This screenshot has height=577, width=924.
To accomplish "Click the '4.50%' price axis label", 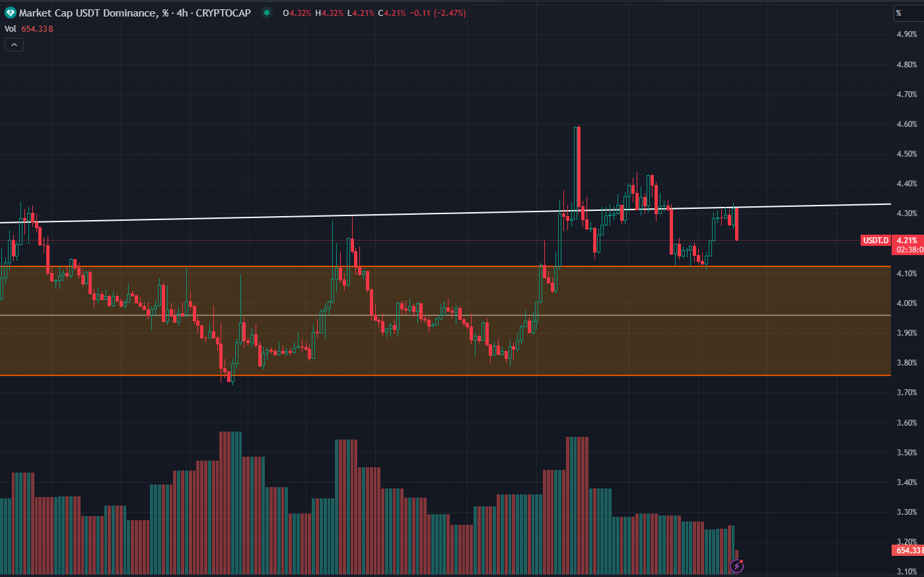I will [906, 154].
